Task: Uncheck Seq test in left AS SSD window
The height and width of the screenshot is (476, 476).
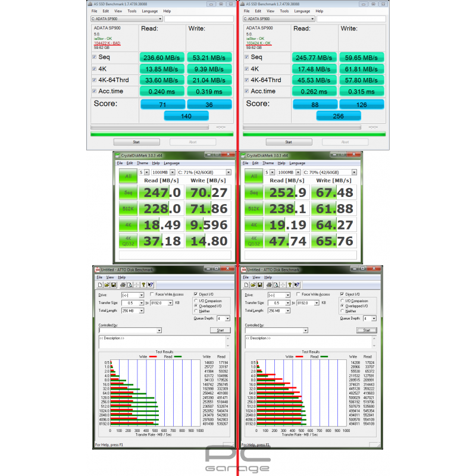Action: click(x=95, y=57)
